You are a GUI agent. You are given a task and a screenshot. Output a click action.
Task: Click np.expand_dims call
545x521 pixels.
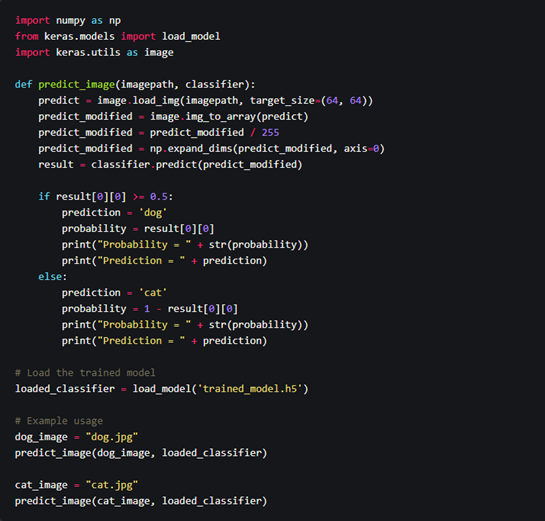267,148
